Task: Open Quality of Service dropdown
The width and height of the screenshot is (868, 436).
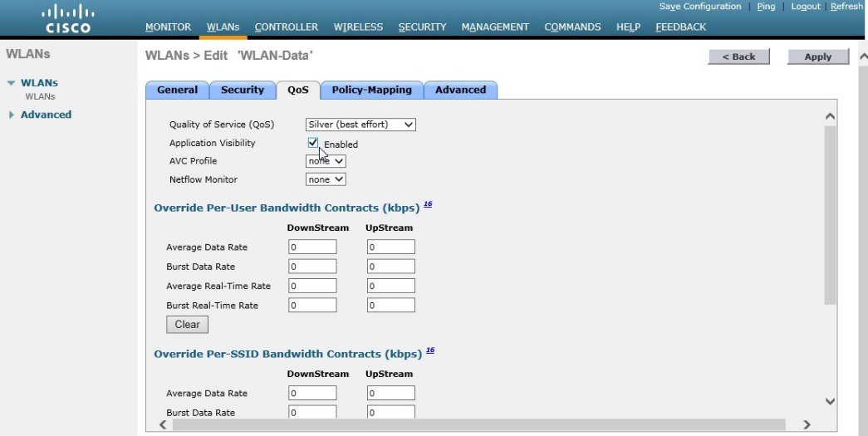Action: [360, 125]
